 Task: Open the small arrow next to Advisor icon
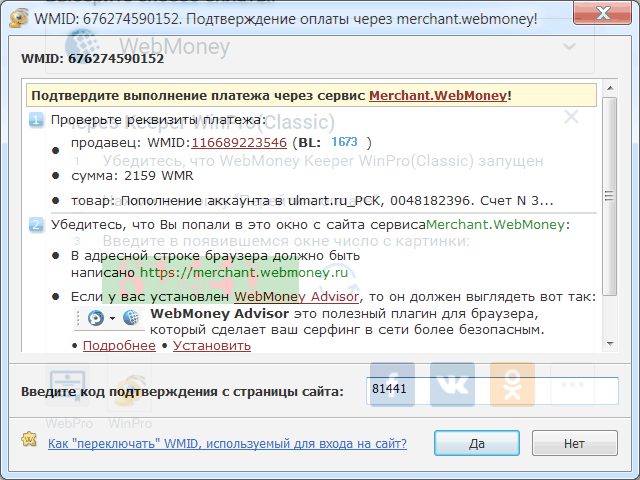(112, 319)
